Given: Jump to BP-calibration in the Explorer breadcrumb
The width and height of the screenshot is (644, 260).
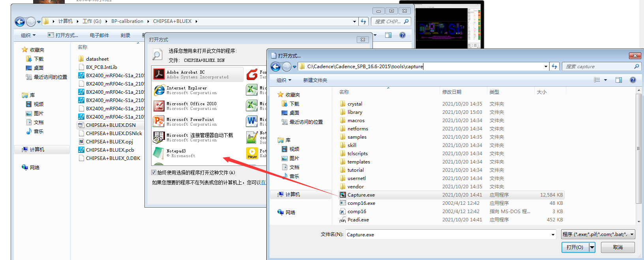Looking at the screenshot, I should [127, 21].
